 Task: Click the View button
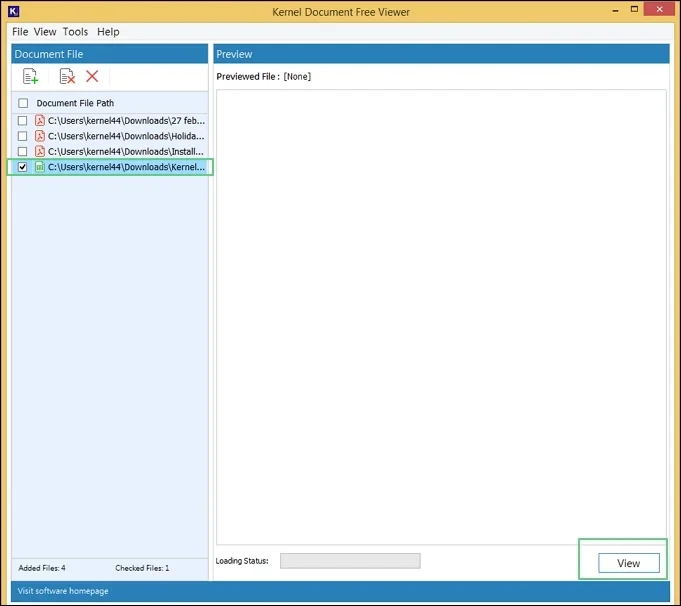coord(628,563)
